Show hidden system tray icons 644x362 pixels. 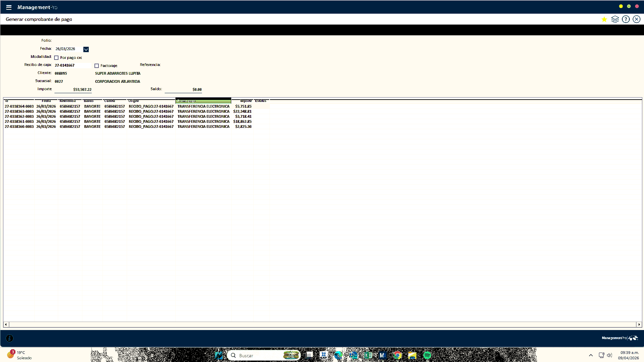(591, 355)
